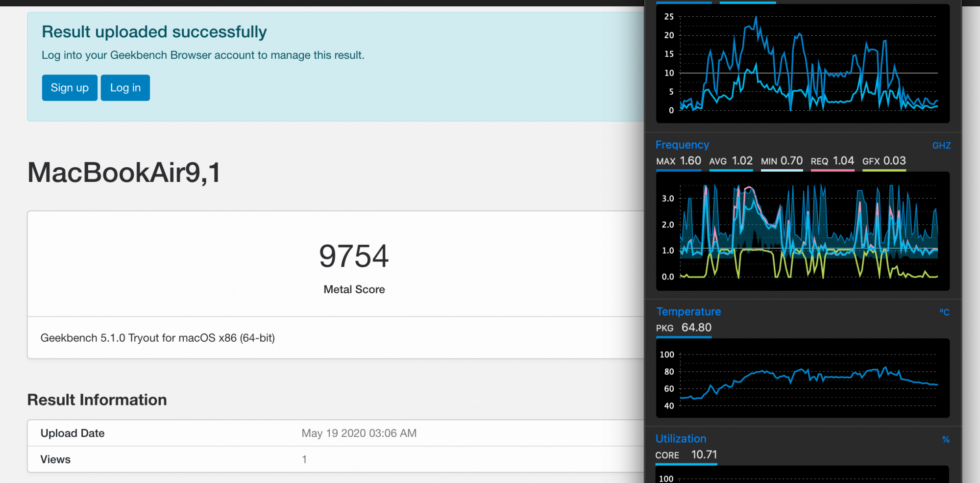The width and height of the screenshot is (980, 483).
Task: Click the AVG 1.02 frequency reading
Action: click(731, 161)
